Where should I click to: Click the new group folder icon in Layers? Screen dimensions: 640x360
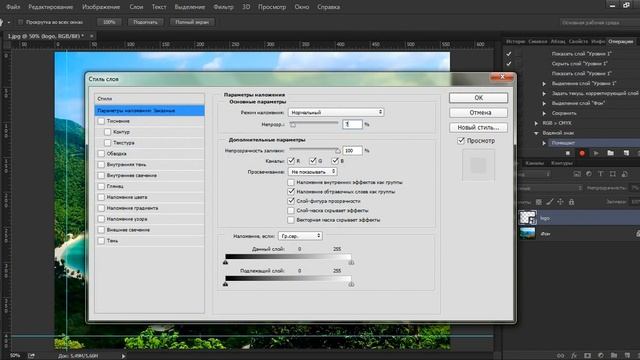(614, 356)
